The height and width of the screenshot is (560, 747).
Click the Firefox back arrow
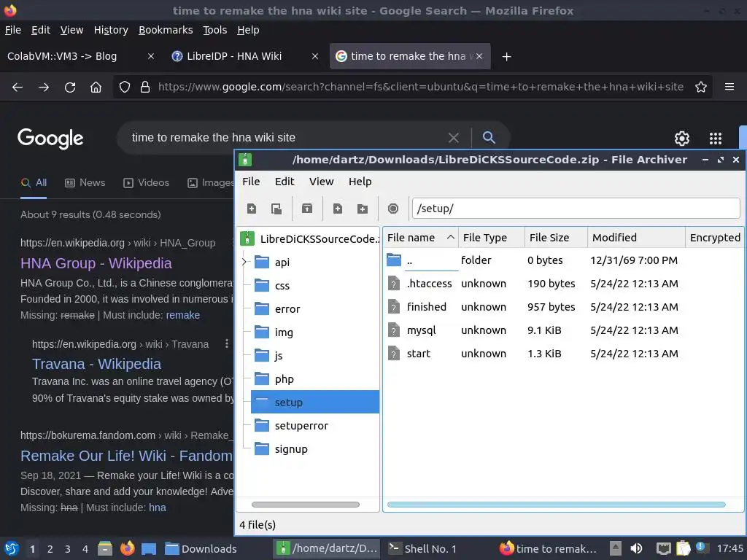click(18, 87)
